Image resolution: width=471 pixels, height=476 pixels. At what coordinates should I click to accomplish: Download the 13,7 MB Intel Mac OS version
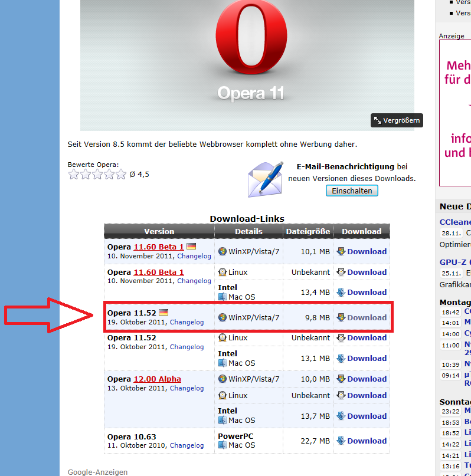(367, 416)
